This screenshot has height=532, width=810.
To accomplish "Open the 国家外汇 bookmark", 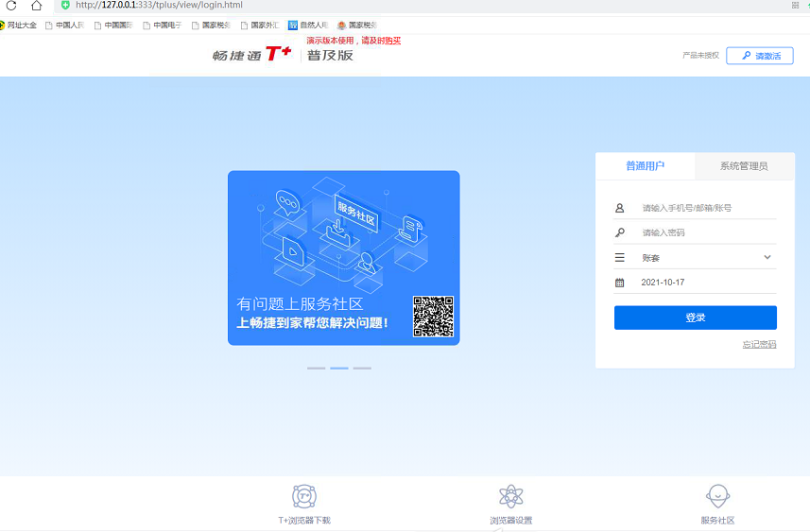I will [260, 25].
